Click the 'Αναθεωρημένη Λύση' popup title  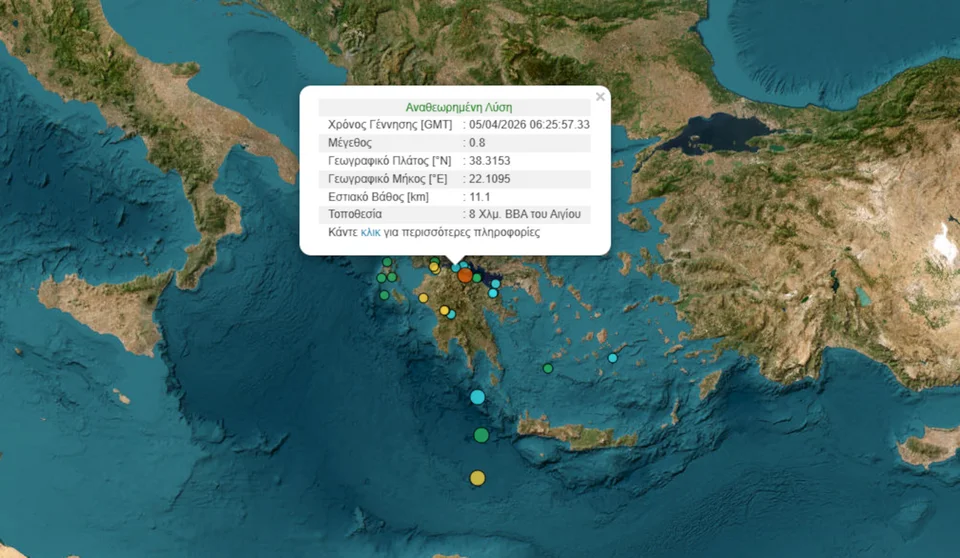pyautogui.click(x=459, y=107)
